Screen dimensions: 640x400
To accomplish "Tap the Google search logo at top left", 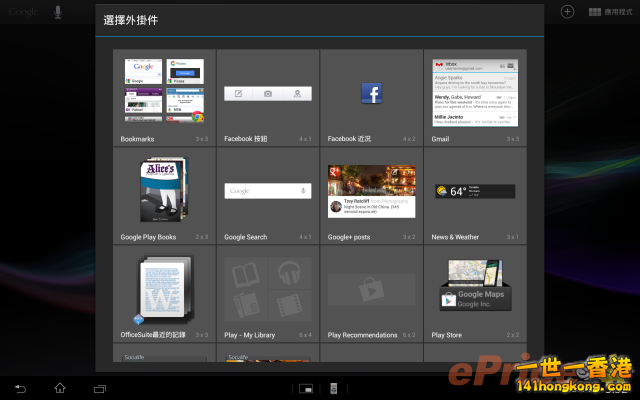I will [23, 12].
